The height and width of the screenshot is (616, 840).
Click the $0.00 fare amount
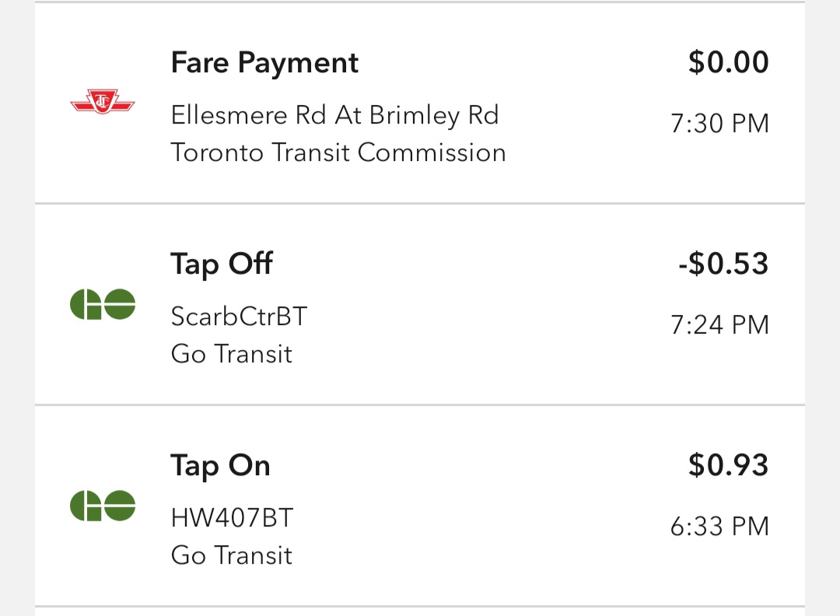tap(728, 62)
